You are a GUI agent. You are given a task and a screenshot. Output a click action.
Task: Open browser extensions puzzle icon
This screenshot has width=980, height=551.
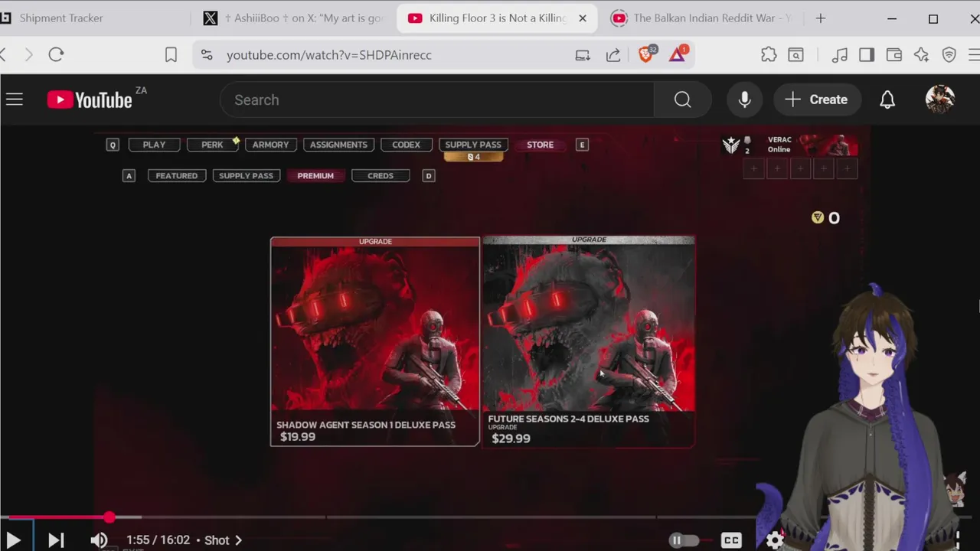[x=769, y=54]
